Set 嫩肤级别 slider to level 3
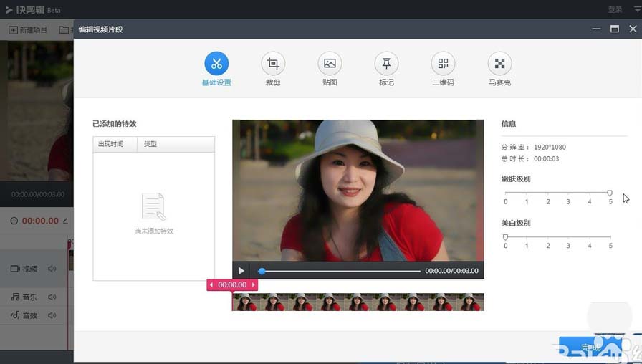642x364 pixels. point(568,193)
